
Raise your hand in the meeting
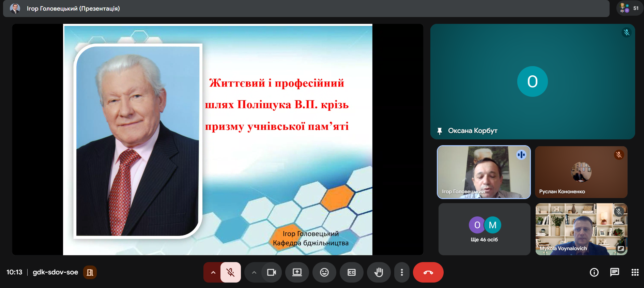click(379, 272)
